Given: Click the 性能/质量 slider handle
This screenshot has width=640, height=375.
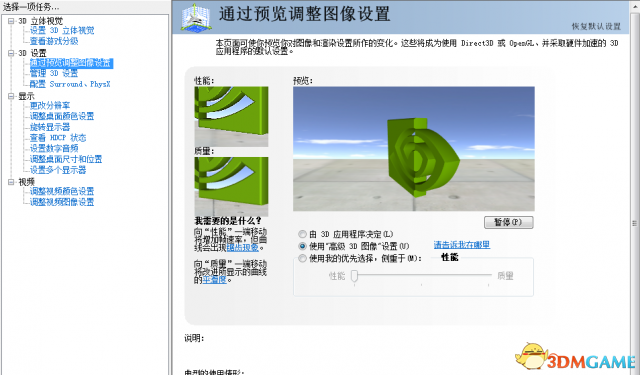Looking at the screenshot, I should pyautogui.click(x=354, y=276).
